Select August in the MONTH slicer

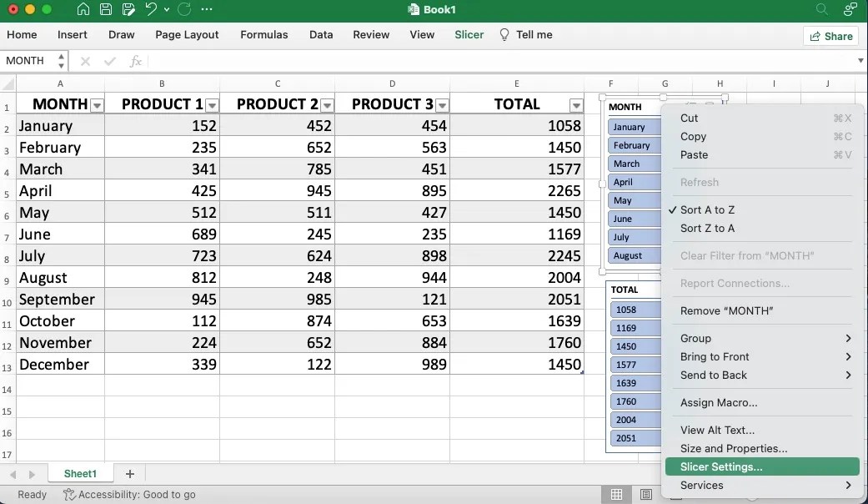tap(634, 255)
